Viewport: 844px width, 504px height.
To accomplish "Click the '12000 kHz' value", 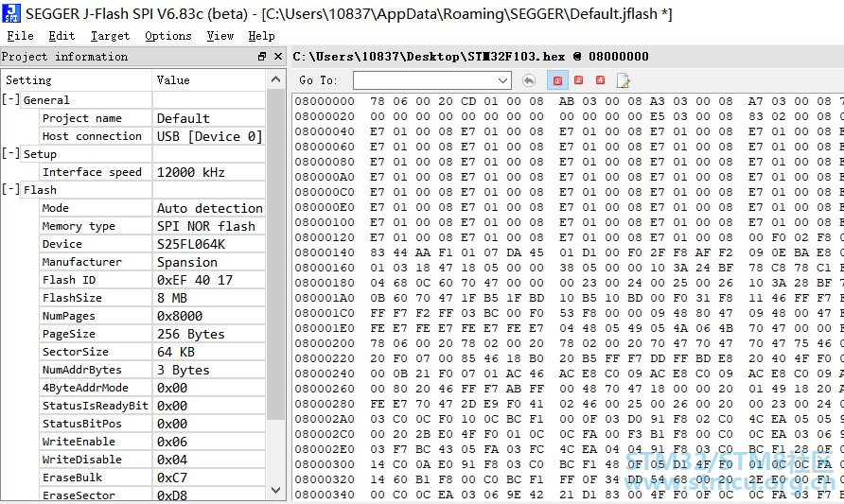I will click(x=190, y=172).
